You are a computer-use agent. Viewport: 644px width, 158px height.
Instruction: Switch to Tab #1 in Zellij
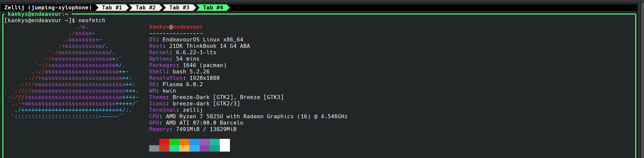tap(112, 7)
